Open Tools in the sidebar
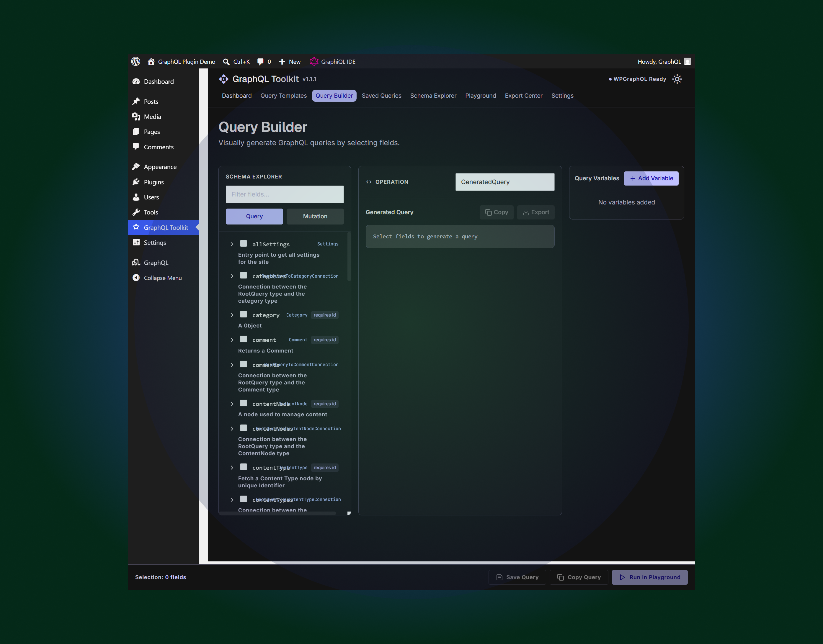Screen dimensions: 823x644 (x=164, y=212)
